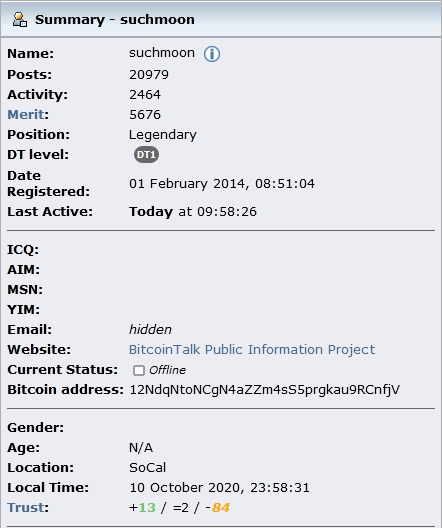Click the Last Active Today timestamp

tap(193, 212)
